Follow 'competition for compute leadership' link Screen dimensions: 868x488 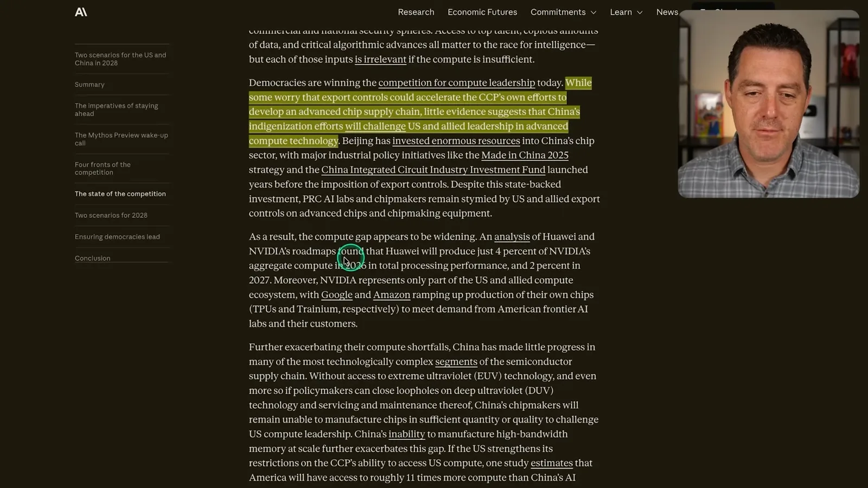pos(457,83)
